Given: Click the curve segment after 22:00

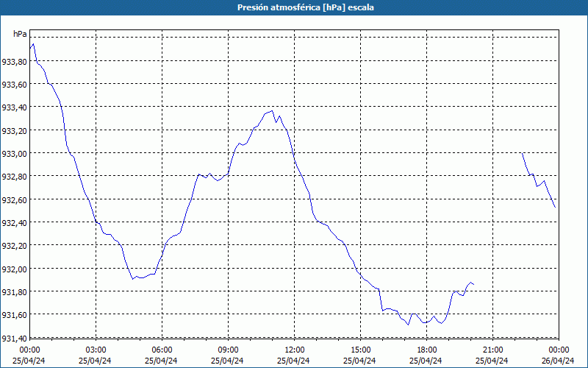Looking at the screenshot, I should tap(539, 180).
